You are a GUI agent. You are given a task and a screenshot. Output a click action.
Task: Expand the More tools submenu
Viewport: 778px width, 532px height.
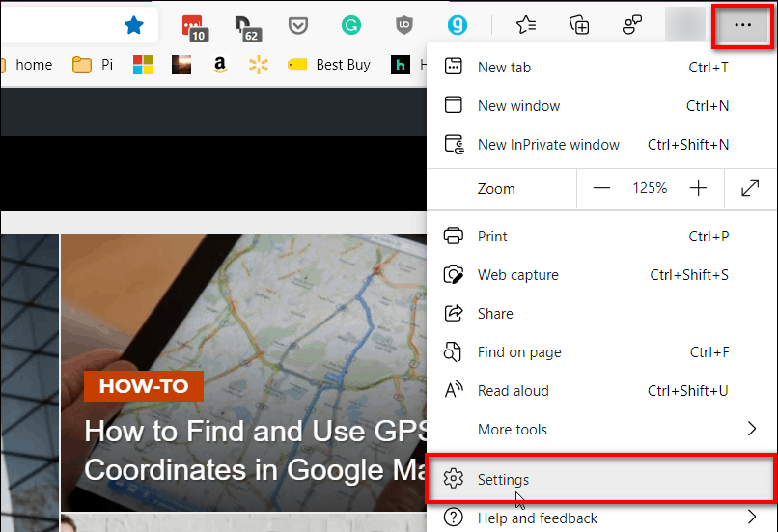(x=600, y=430)
